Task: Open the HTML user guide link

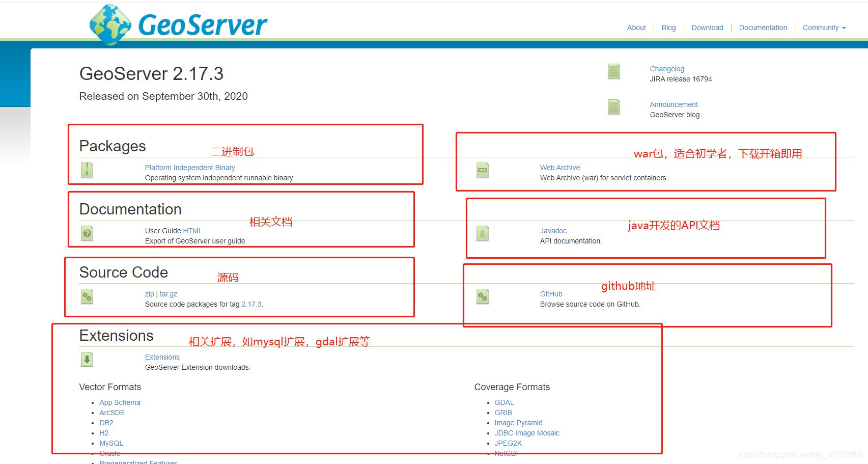Action: pos(193,230)
